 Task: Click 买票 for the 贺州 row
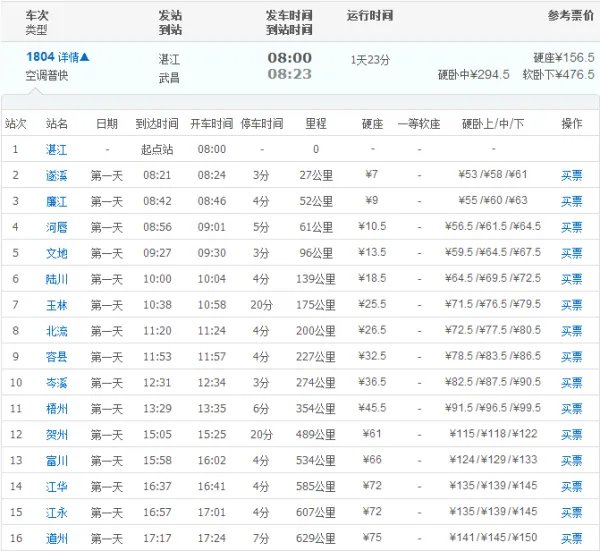tap(572, 435)
